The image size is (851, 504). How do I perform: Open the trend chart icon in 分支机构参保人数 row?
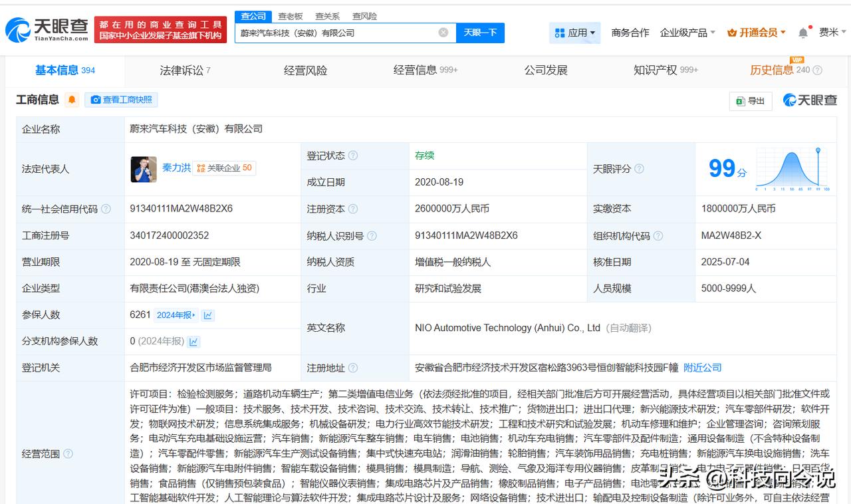tap(193, 341)
